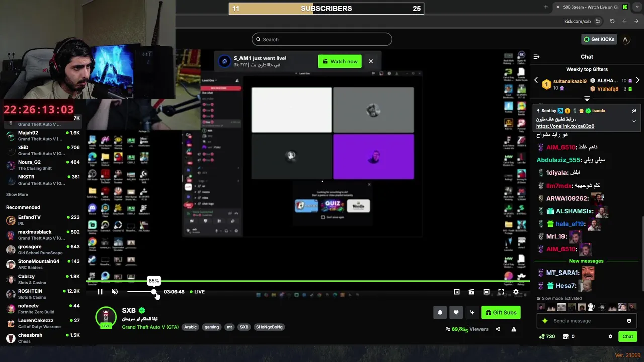Click the Get KICKs button
The image size is (644, 362).
(598, 39)
